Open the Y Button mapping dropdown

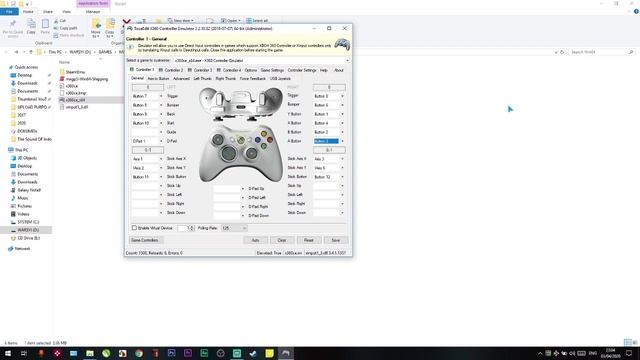342,114
